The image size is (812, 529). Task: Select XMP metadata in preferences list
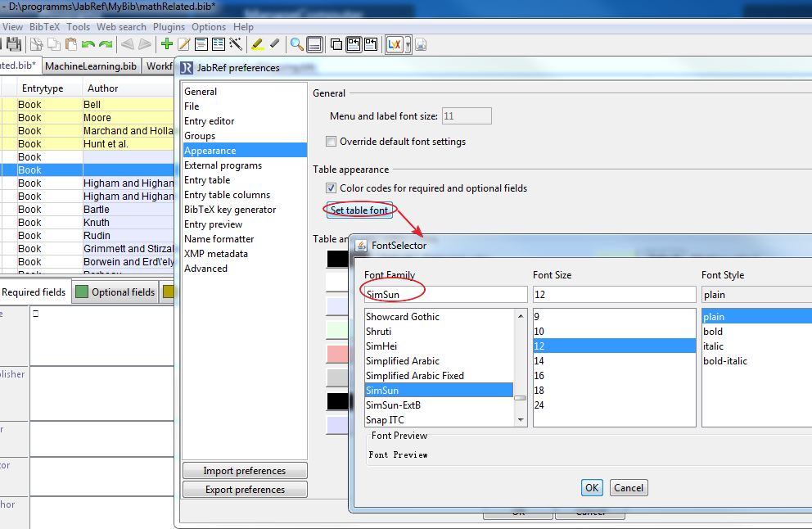click(245, 254)
